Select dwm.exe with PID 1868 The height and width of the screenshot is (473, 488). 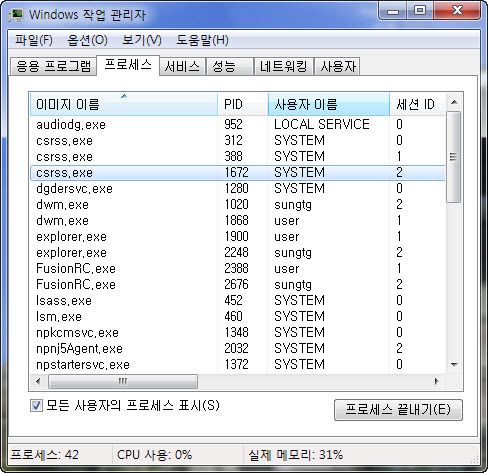pyautogui.click(x=238, y=221)
